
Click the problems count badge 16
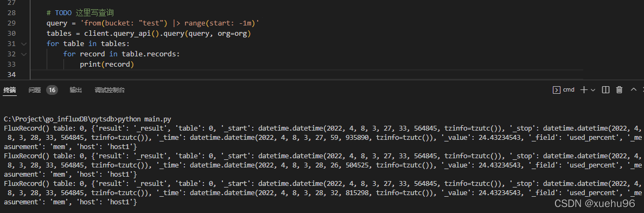[52, 91]
